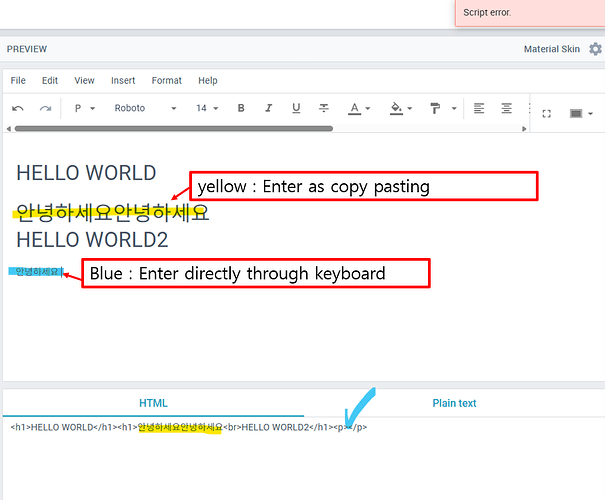Enter fullscreen mode in the editor
Viewport: 605px width, 500px height.
(x=546, y=113)
